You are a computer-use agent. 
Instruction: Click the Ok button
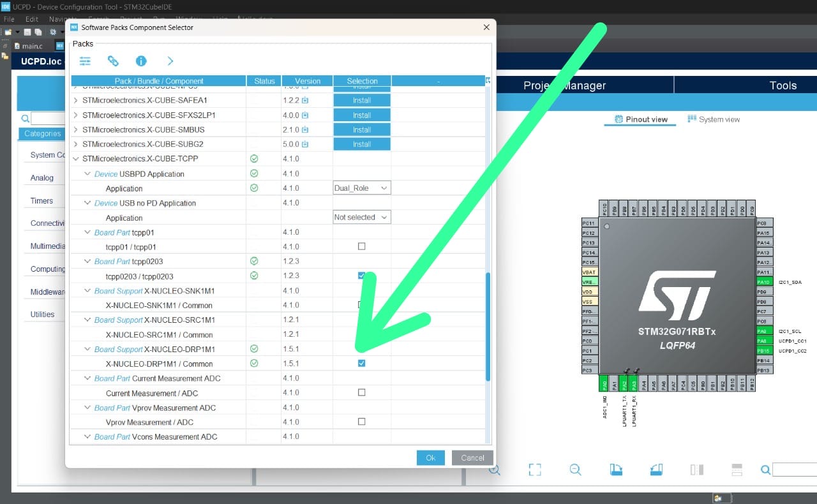430,457
